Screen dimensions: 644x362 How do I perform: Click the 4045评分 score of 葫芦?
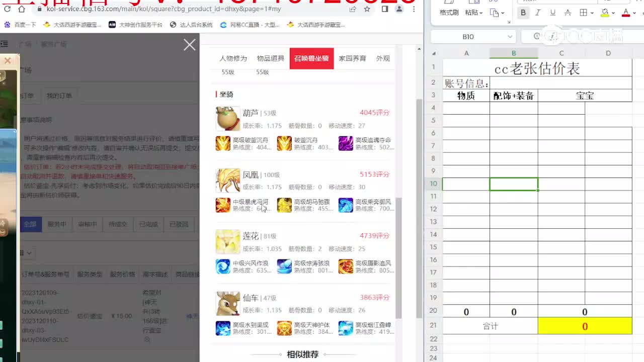(x=374, y=113)
